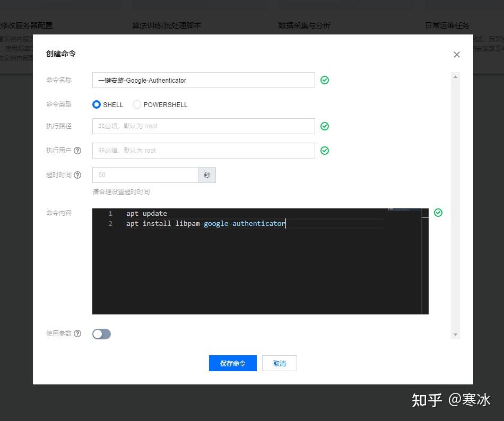Image resolution: width=504 pixels, height=421 pixels.
Task: Click the green check beside the 命令内容 editor
Action: [x=438, y=213]
